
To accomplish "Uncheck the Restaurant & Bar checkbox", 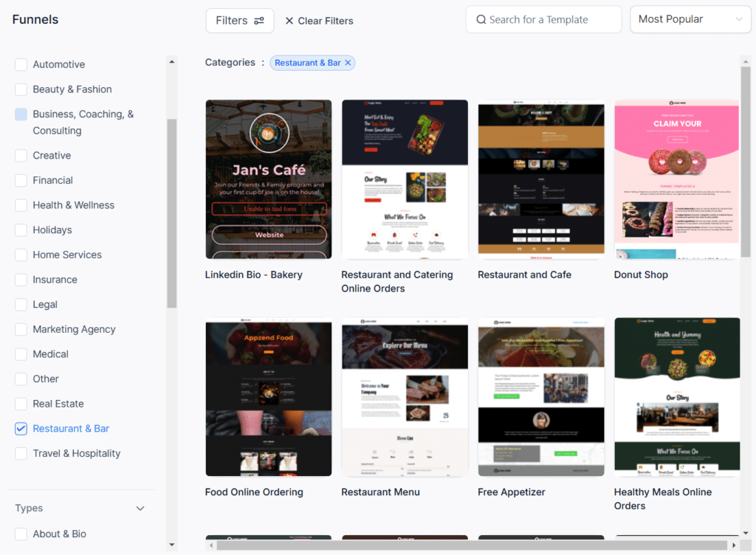I will click(21, 429).
